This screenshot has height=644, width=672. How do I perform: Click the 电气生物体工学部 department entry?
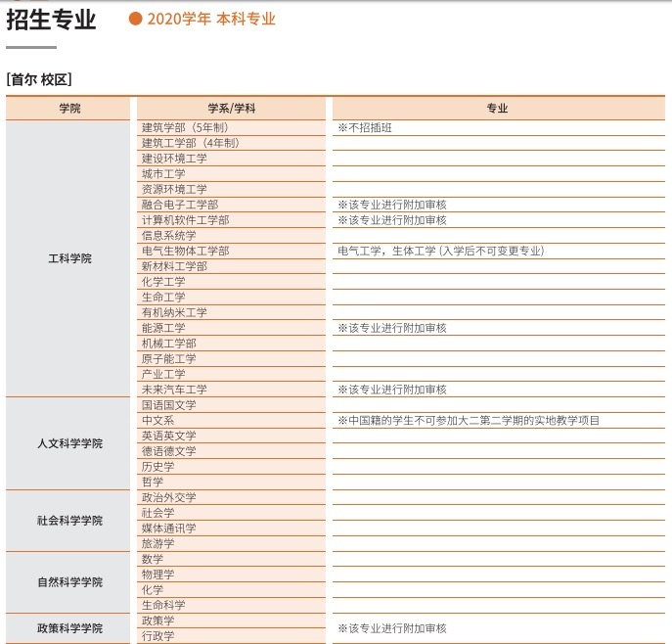tap(186, 251)
